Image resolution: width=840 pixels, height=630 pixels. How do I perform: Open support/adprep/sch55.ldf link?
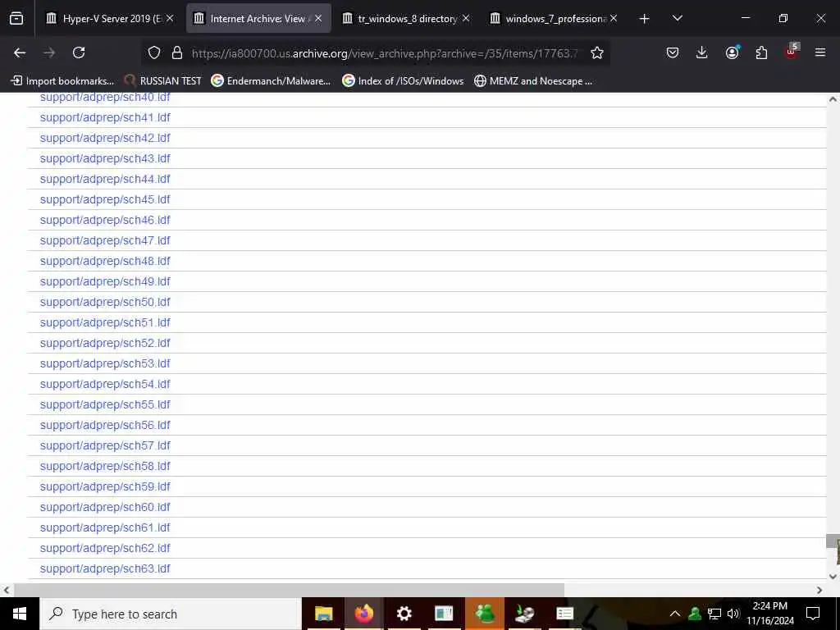(105, 404)
